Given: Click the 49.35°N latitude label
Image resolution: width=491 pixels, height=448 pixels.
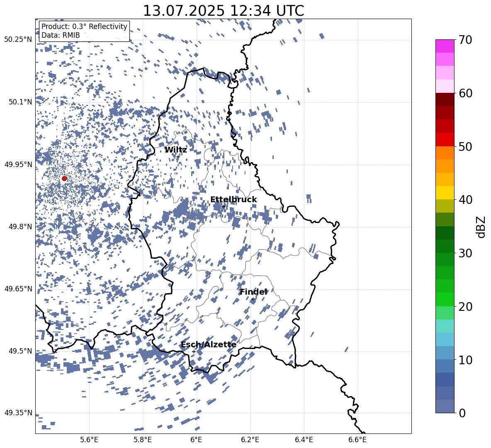Looking at the screenshot, I should [x=18, y=413].
